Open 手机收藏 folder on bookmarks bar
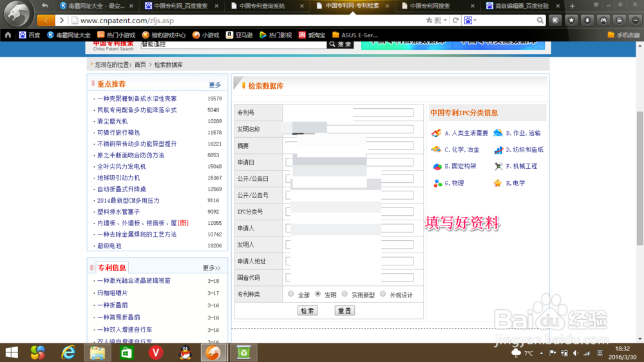This screenshot has width=644, height=362. point(623,35)
